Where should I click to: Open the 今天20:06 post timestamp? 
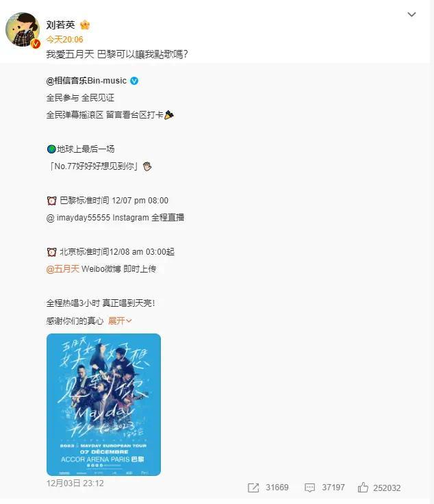(x=64, y=40)
